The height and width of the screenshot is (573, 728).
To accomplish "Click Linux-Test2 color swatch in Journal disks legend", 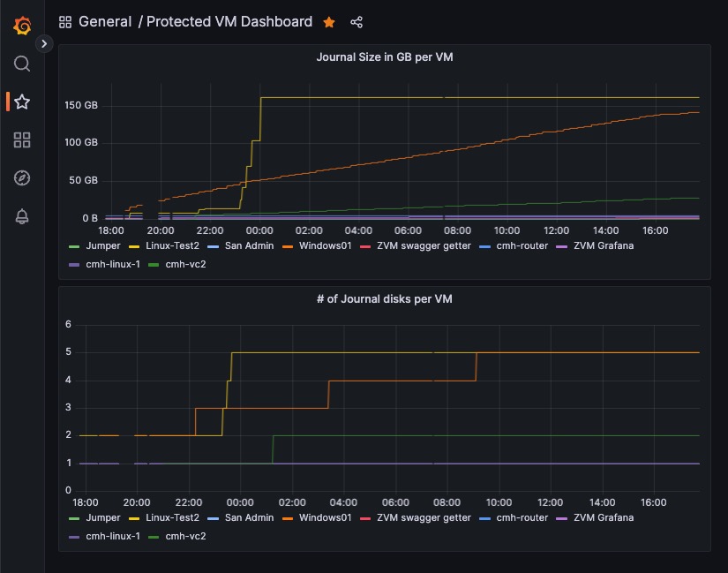I will (134, 518).
